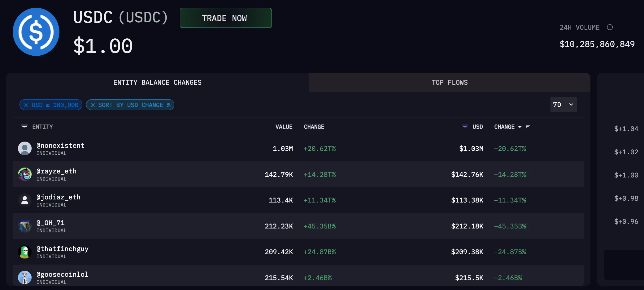Click the sort-lines icon beside Change header

[x=528, y=126]
